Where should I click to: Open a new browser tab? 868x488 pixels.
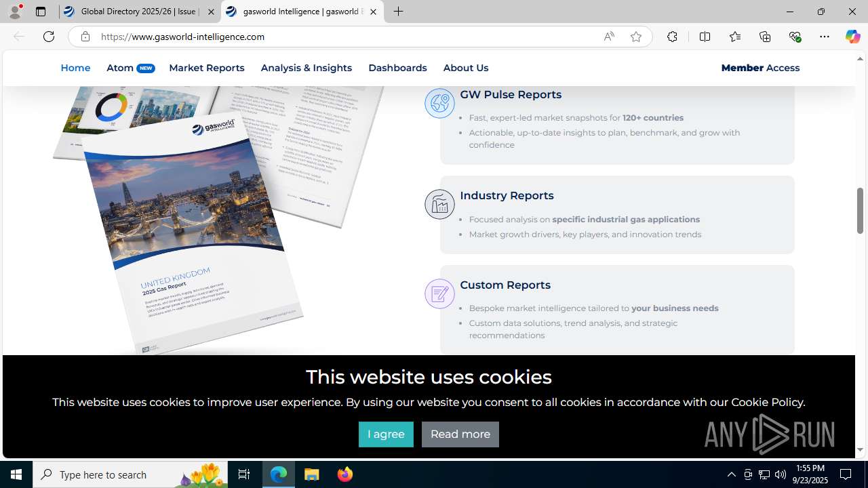398,12
